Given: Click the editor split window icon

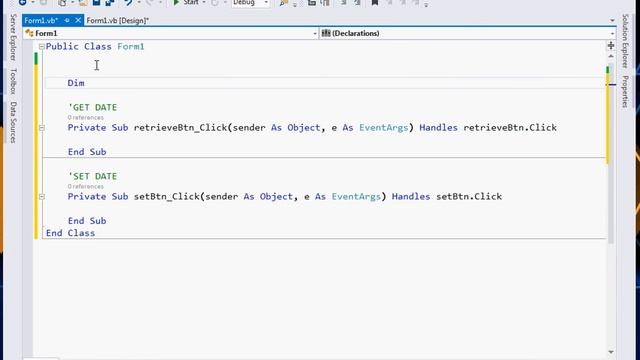Looking at the screenshot, I should 611,45.
